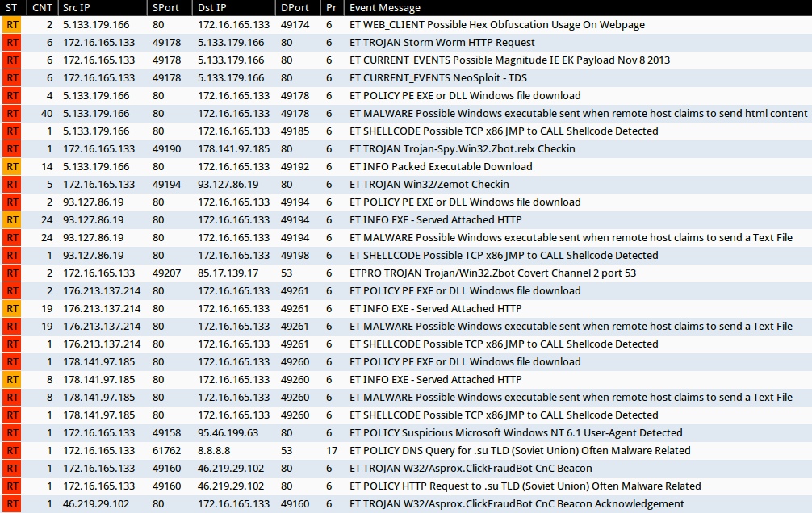Select the Win32/Zemot Checkin event message
Viewport: 812px width, 513px height.
[x=429, y=185]
